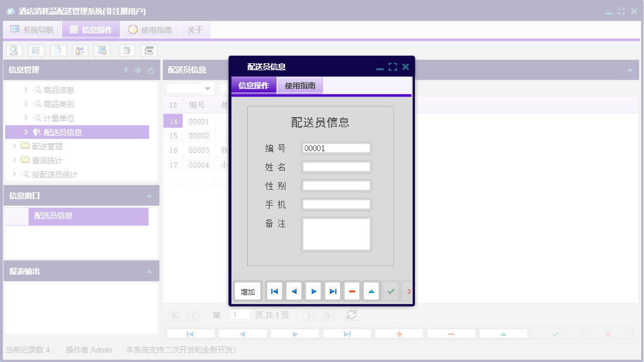The image size is (644, 362).
Task: Click the next-record arrow in the dialog
Action: pyautogui.click(x=313, y=291)
